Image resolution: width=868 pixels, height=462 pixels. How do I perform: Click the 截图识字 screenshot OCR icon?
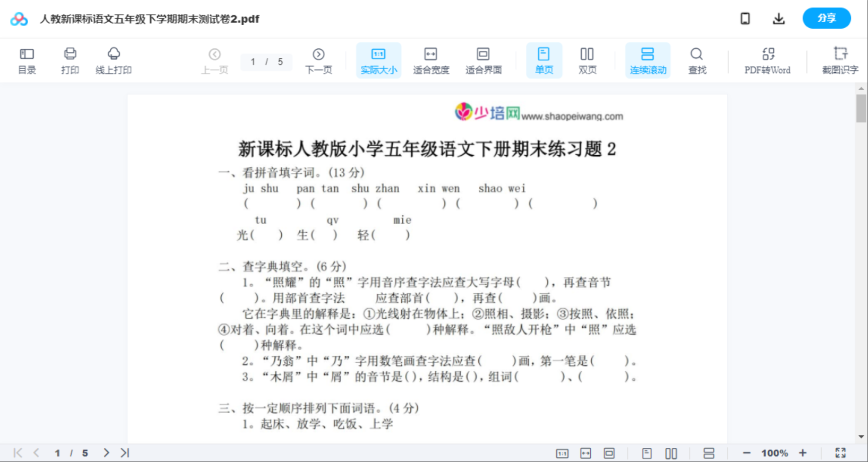tap(841, 60)
